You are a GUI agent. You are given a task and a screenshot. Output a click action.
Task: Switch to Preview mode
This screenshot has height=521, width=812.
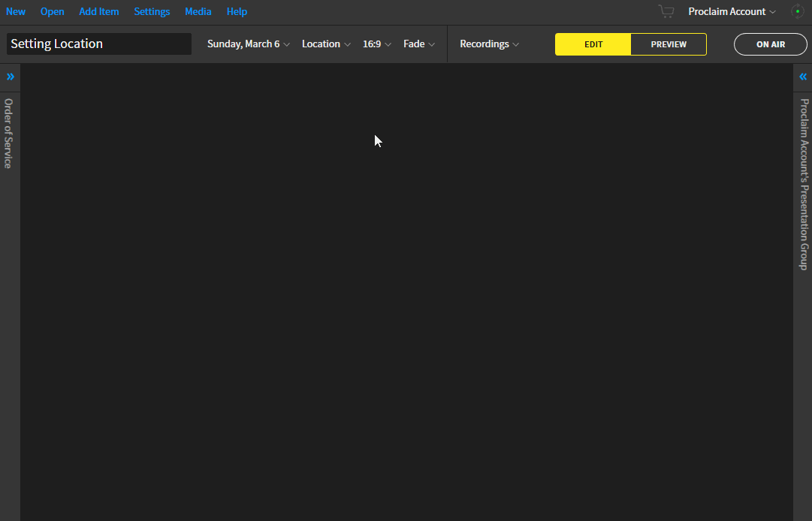(x=669, y=44)
